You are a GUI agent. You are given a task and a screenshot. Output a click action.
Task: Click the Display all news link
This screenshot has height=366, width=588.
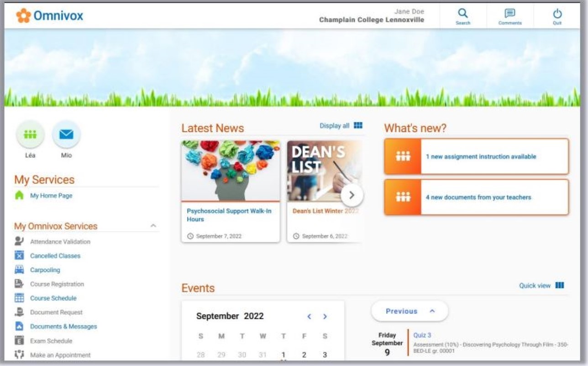coord(335,126)
